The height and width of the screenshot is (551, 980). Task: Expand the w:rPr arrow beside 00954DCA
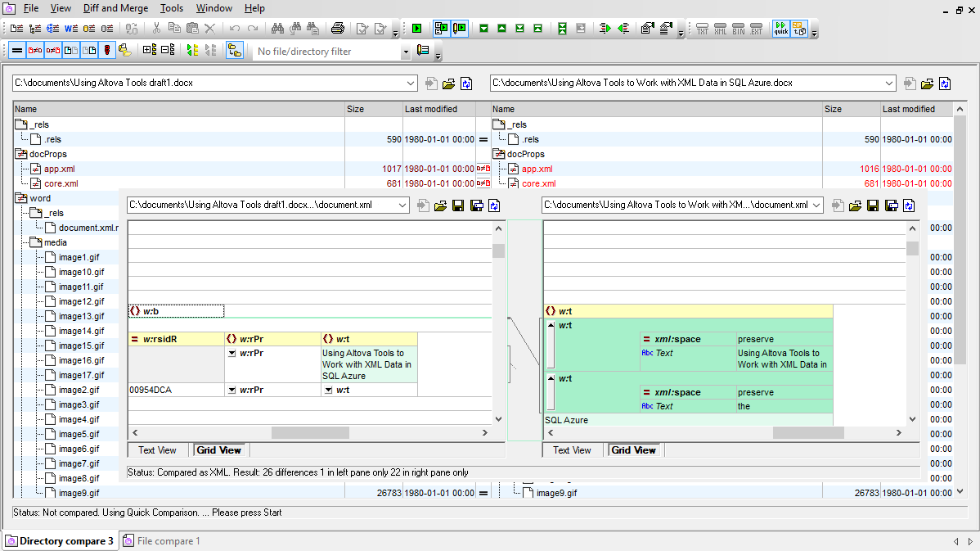(232, 391)
